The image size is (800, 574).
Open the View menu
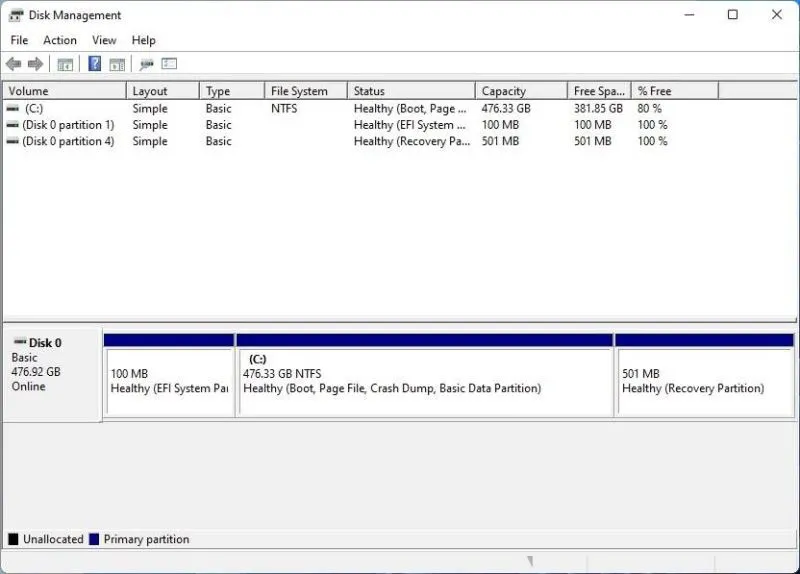(104, 40)
